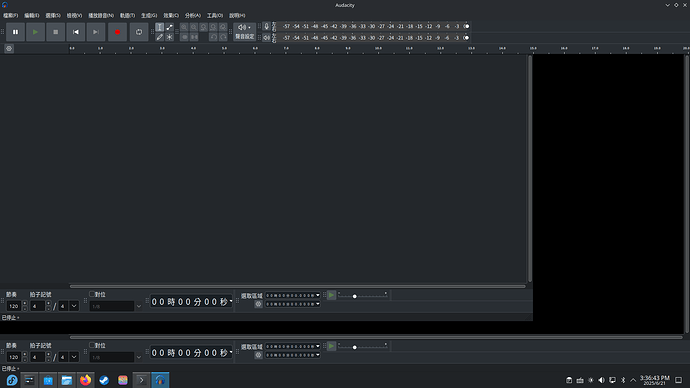690x388 pixels.
Task: Select the Envelope tool
Action: [x=170, y=27]
